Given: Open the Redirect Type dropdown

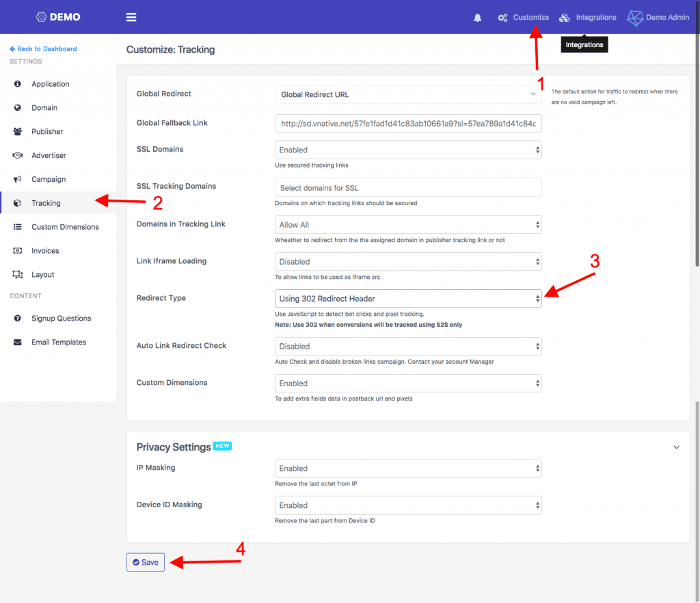Looking at the screenshot, I should pos(408,299).
